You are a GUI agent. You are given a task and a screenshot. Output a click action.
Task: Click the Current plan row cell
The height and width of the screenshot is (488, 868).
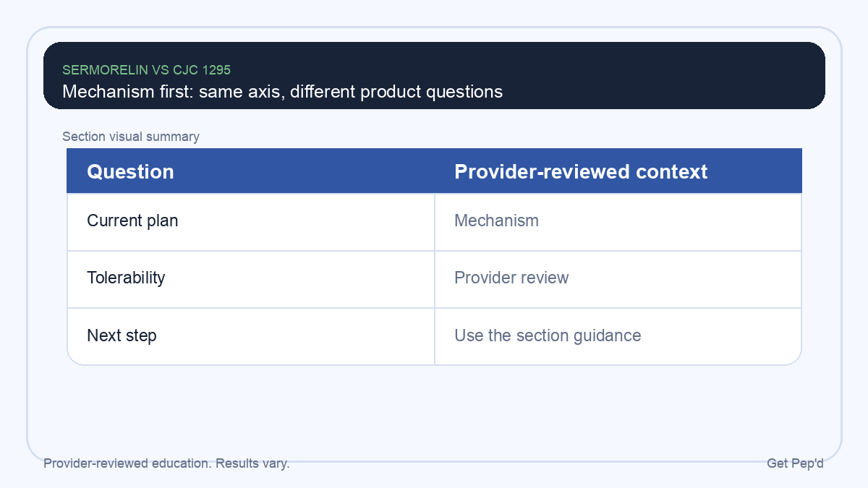click(x=251, y=221)
